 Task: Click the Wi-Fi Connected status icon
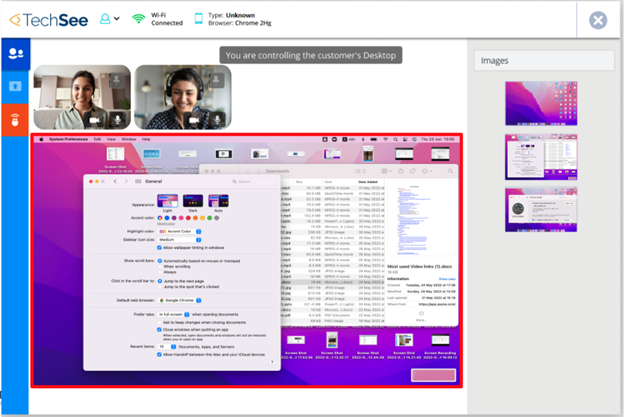pyautogui.click(x=138, y=19)
